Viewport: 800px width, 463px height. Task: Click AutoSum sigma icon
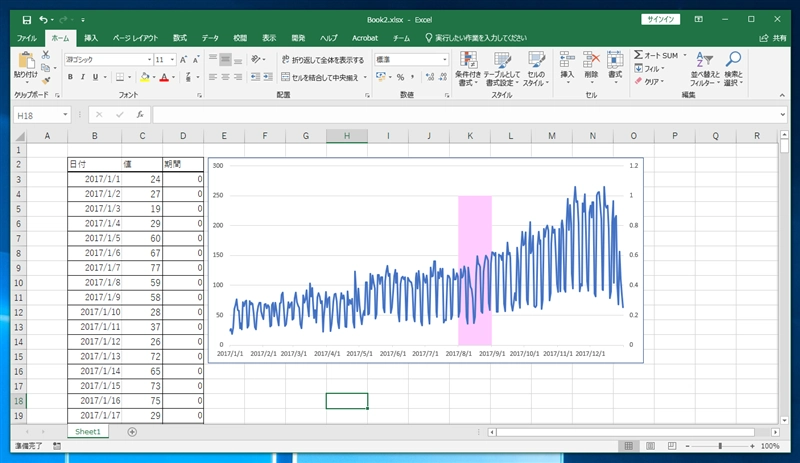pyautogui.click(x=639, y=55)
